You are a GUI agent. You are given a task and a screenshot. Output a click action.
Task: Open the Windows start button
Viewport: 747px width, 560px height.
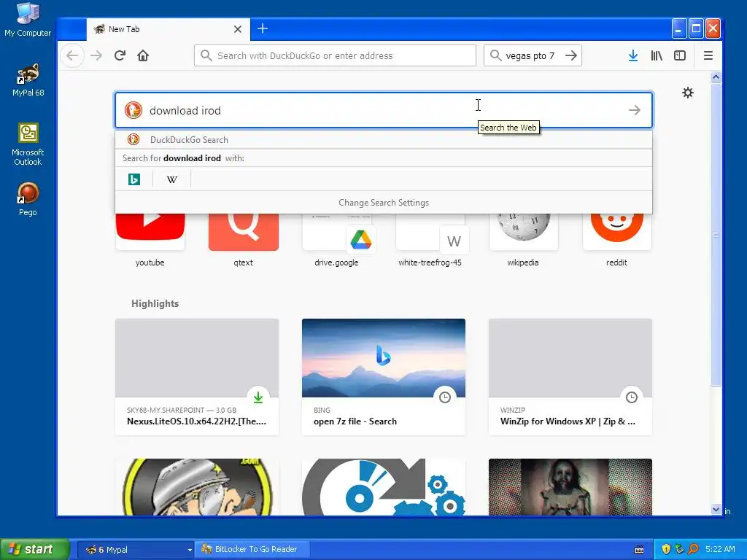[34, 549]
